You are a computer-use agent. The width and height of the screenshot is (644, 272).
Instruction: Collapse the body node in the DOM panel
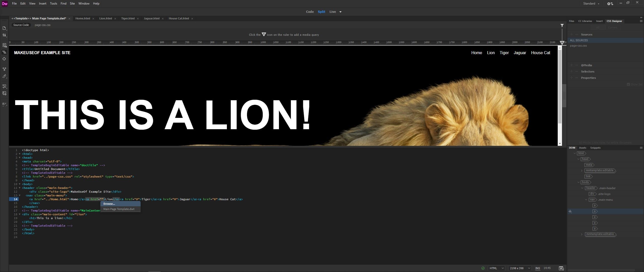(x=578, y=182)
